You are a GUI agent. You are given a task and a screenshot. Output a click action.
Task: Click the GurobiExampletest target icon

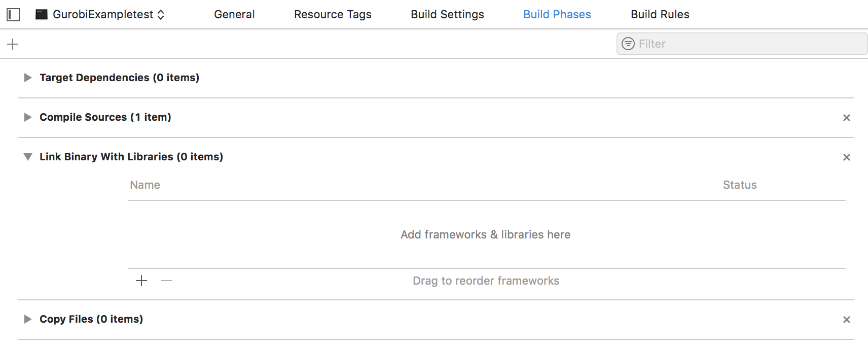(x=41, y=14)
